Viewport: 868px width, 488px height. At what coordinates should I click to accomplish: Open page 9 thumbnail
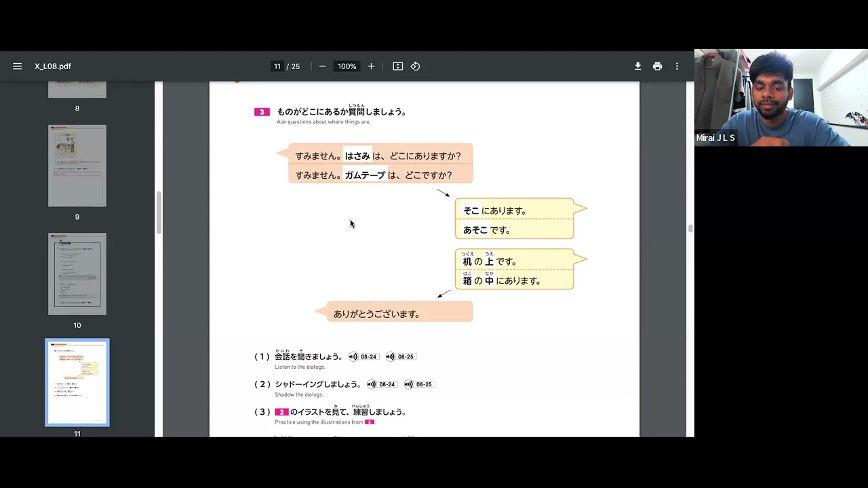coord(77,165)
